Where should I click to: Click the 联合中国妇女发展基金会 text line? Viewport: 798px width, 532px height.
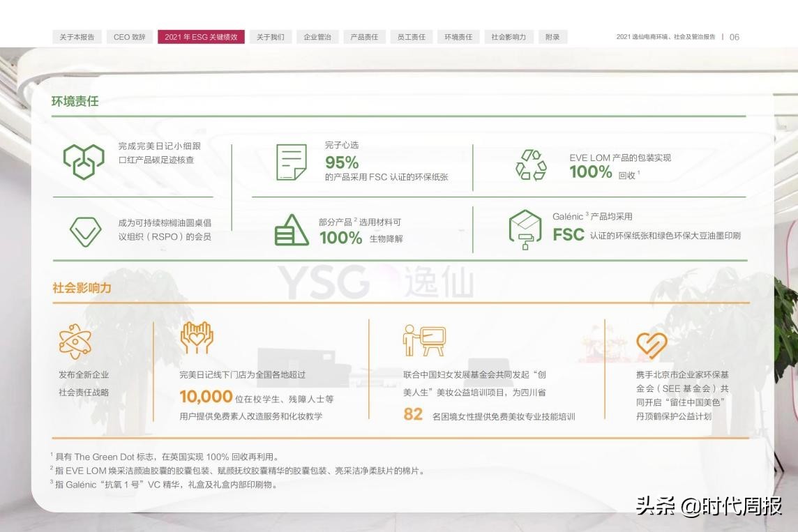tap(474, 375)
